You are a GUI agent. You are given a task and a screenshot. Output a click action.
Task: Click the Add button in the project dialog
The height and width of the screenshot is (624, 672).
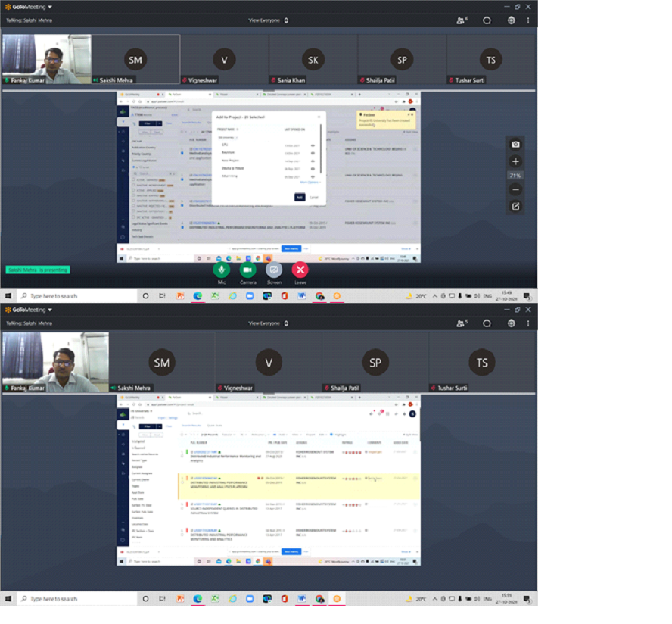[x=299, y=197]
